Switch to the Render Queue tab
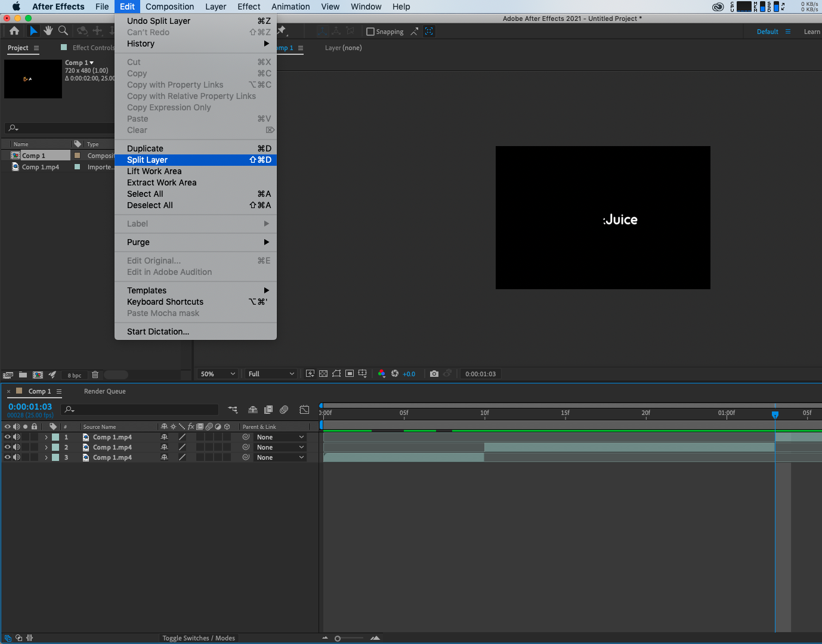The height and width of the screenshot is (644, 822). pyautogui.click(x=105, y=391)
